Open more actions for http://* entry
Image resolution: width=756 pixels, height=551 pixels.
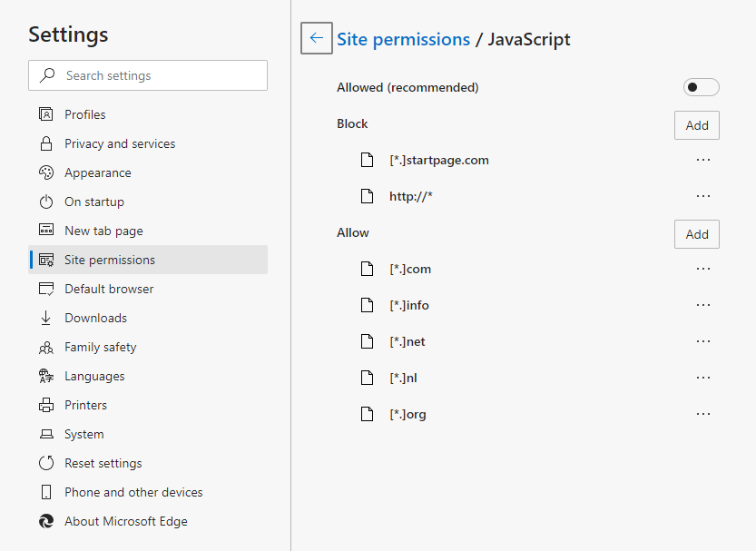pos(702,196)
